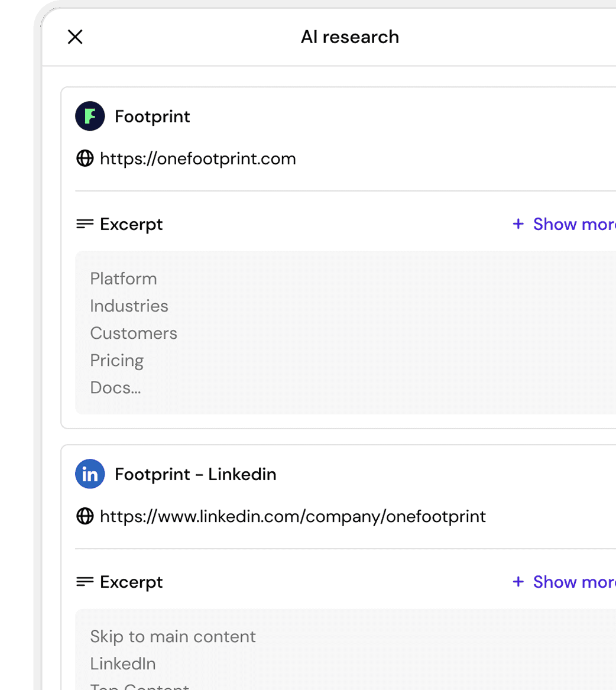Viewport: 616px width, 690px height.
Task: Click the globe icon beside the LinkedIn URL
Action: coord(85,516)
